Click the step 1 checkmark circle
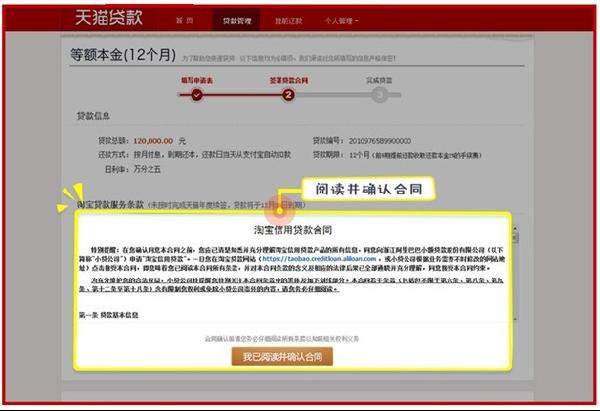The width and height of the screenshot is (600, 411). coord(197,94)
